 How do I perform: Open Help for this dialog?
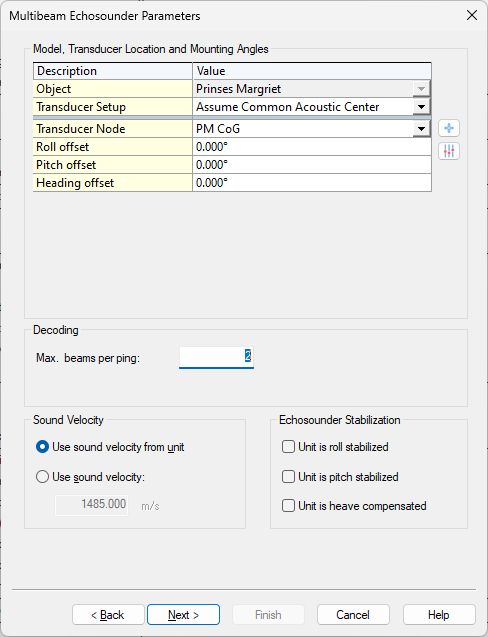[x=439, y=615]
